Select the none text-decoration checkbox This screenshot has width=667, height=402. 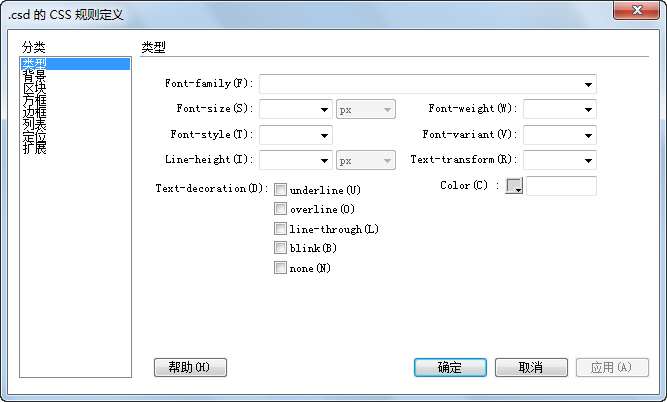[x=281, y=267]
